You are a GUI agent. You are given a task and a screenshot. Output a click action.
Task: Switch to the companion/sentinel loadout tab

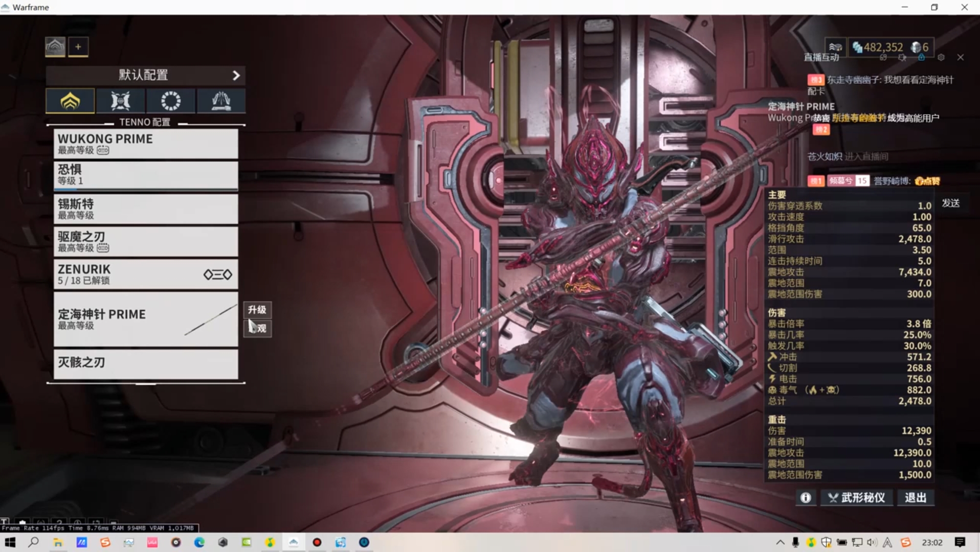120,101
